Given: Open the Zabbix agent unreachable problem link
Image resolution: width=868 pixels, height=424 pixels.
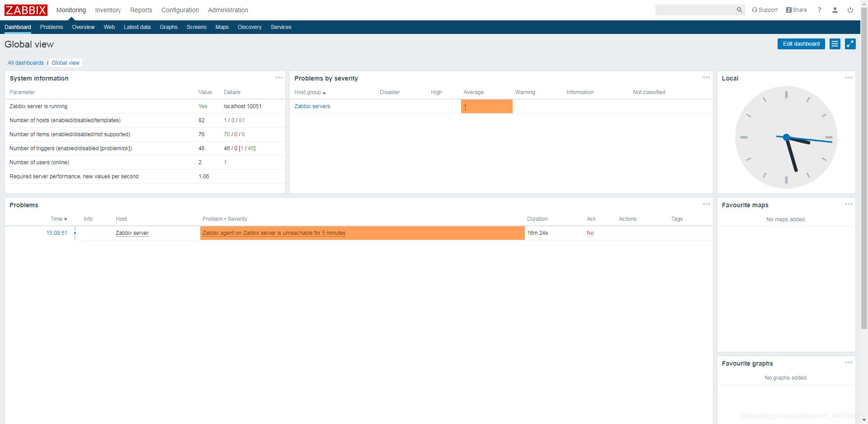Looking at the screenshot, I should click(274, 233).
